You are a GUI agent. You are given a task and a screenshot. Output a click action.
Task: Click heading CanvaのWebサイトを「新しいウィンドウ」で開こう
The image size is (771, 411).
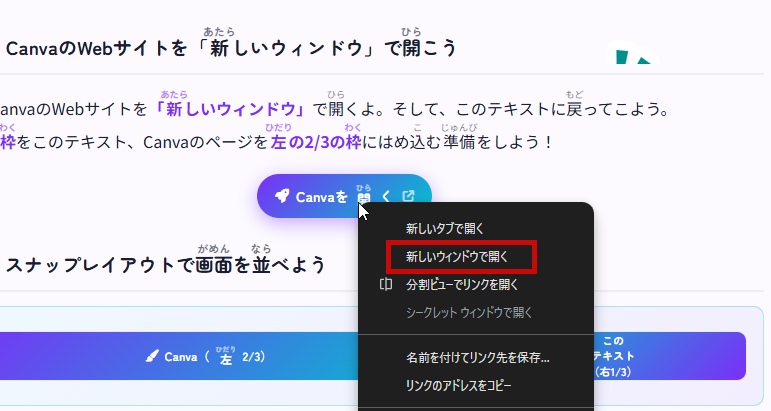[x=231, y=48]
